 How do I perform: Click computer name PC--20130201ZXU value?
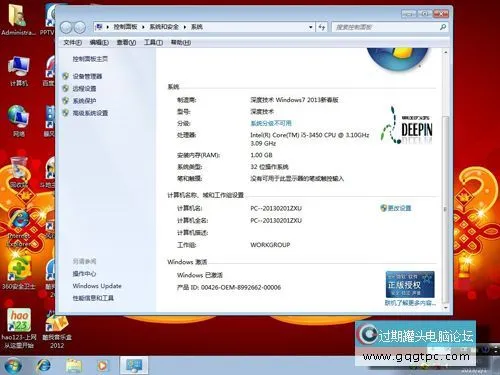click(276, 208)
